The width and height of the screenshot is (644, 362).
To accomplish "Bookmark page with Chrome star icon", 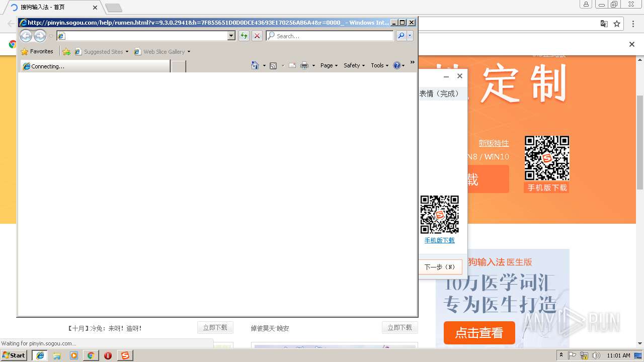I will pos(617,24).
